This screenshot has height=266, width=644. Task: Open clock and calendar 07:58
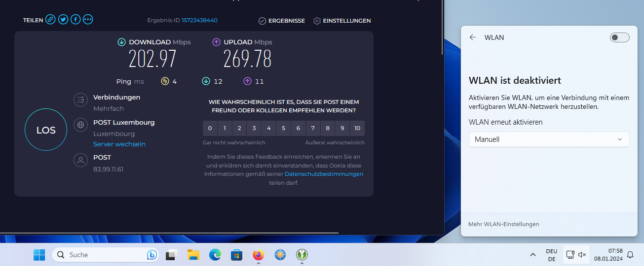pyautogui.click(x=608, y=255)
